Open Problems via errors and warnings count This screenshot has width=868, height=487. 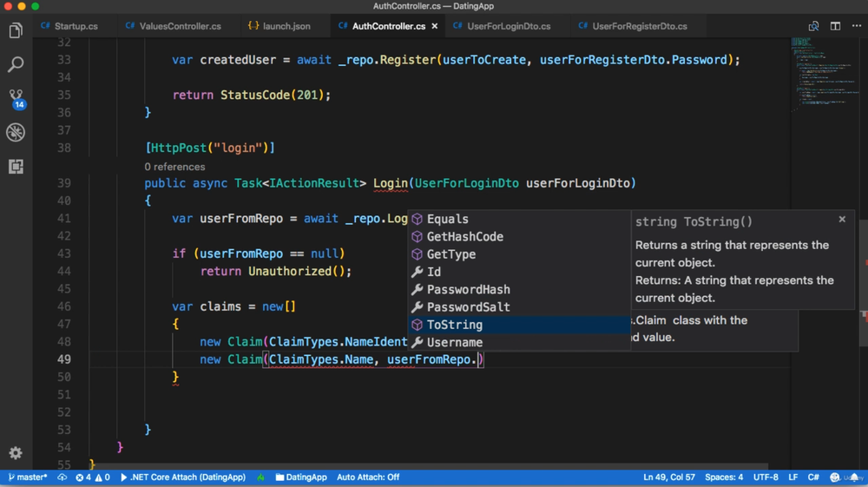(x=93, y=477)
